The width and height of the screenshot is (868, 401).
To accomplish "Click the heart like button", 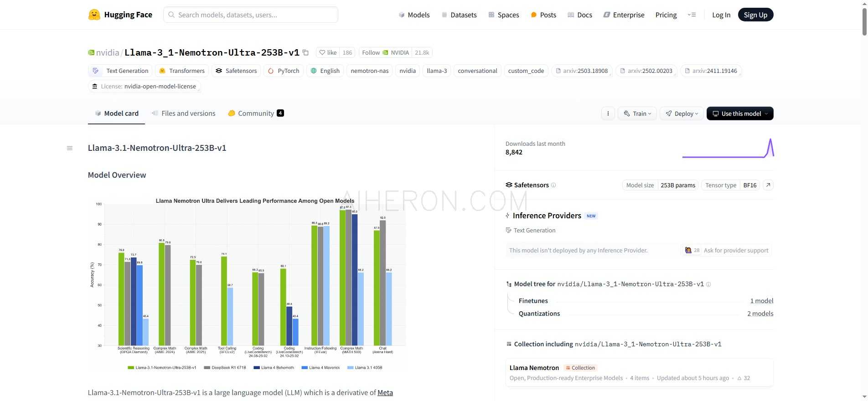I will point(328,52).
